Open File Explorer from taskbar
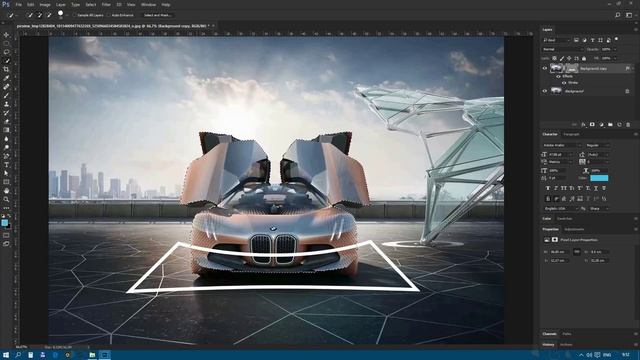Image resolution: width=640 pixels, height=360 pixels. tap(92, 355)
